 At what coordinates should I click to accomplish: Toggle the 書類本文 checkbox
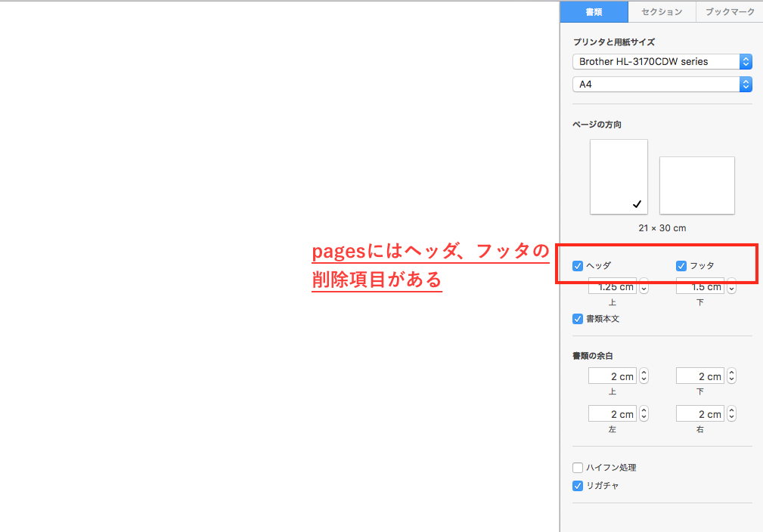click(578, 319)
